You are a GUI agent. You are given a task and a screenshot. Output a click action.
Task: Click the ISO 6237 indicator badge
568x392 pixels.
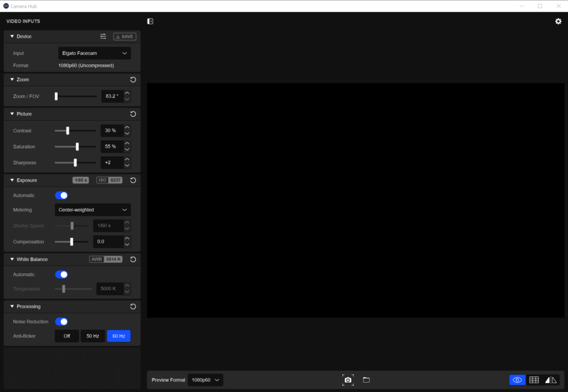pyautogui.click(x=109, y=180)
